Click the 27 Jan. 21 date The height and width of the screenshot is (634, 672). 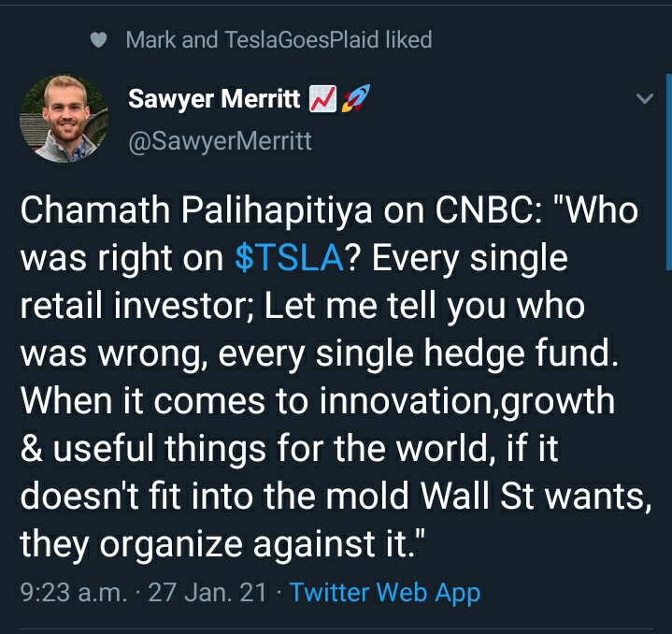coord(207,593)
